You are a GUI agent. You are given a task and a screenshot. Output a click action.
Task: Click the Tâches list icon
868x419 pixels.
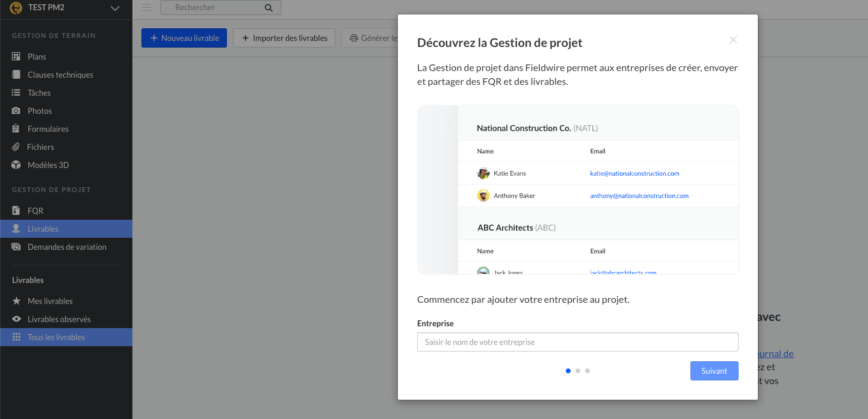pos(16,93)
